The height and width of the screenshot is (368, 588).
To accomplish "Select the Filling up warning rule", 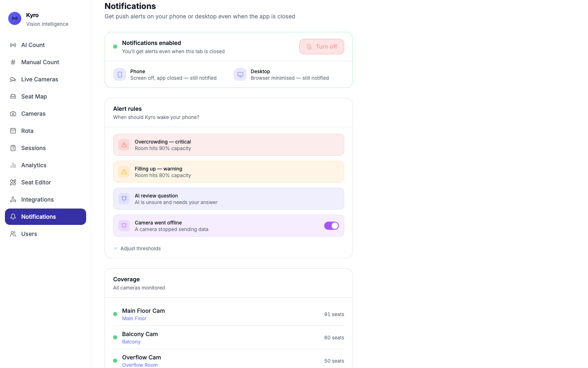I will click(229, 172).
